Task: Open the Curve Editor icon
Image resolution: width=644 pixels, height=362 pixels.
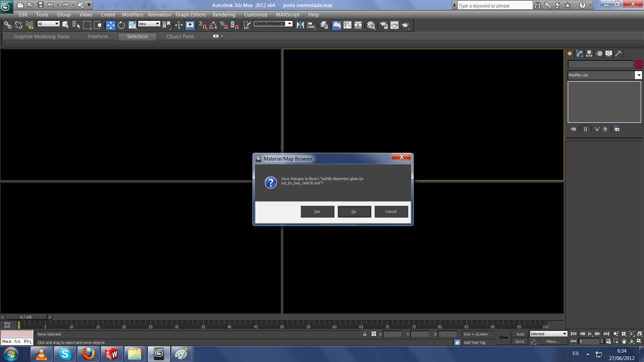Action: 347,25
